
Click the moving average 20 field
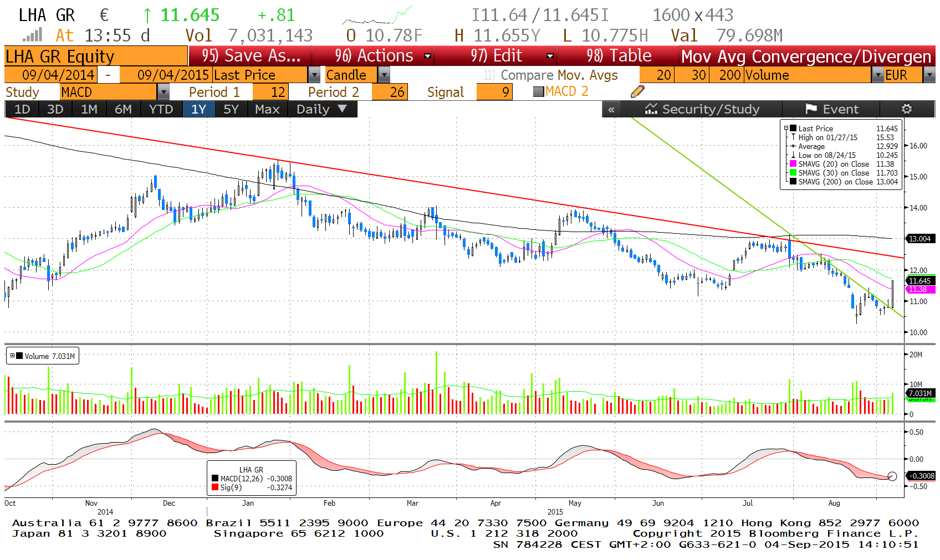click(x=657, y=75)
